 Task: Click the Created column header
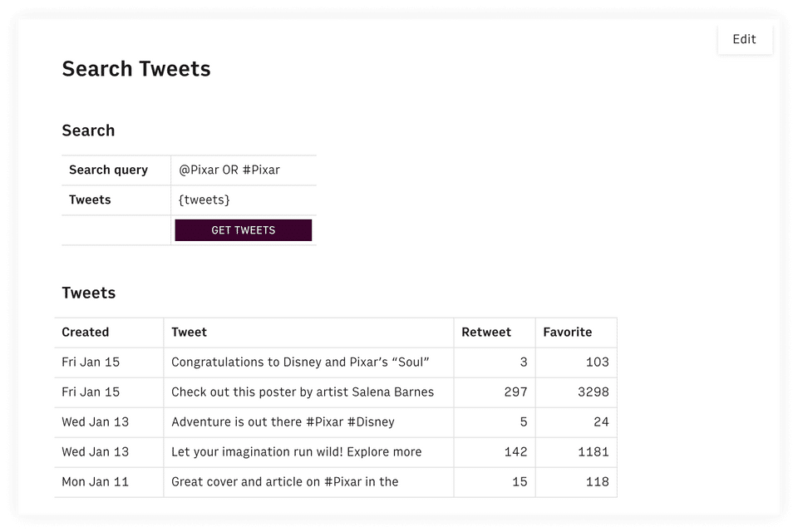(86, 332)
